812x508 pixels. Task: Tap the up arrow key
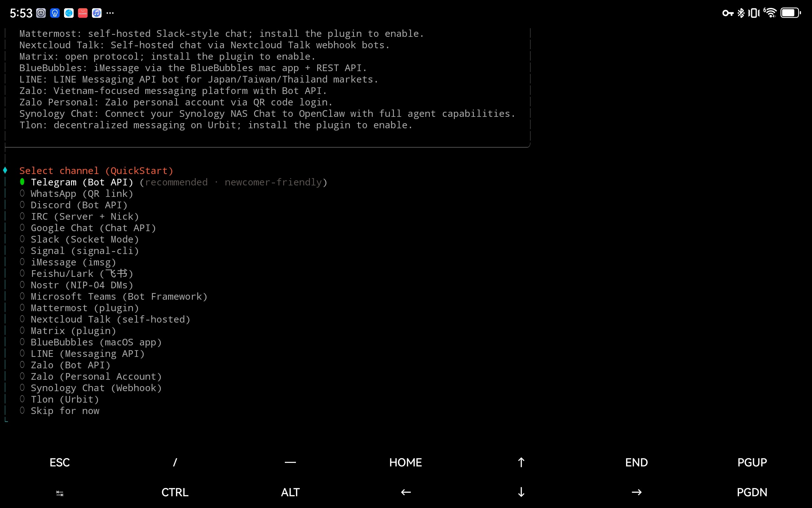(521, 462)
